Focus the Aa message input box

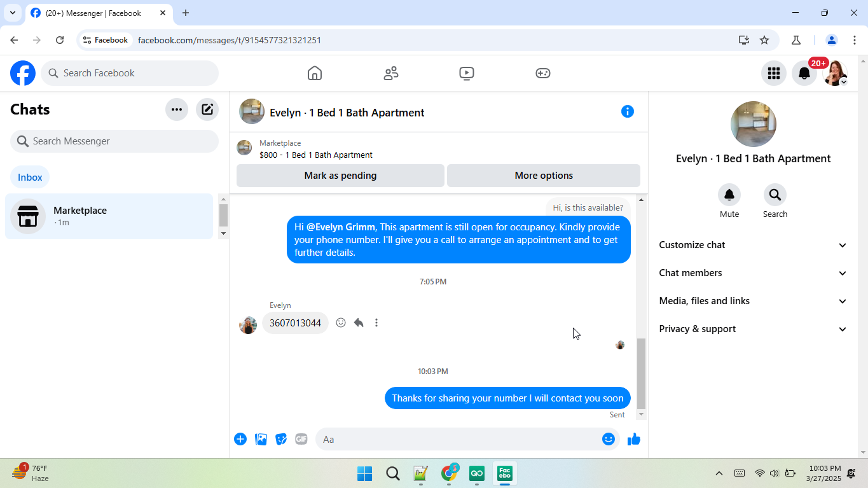(458, 439)
